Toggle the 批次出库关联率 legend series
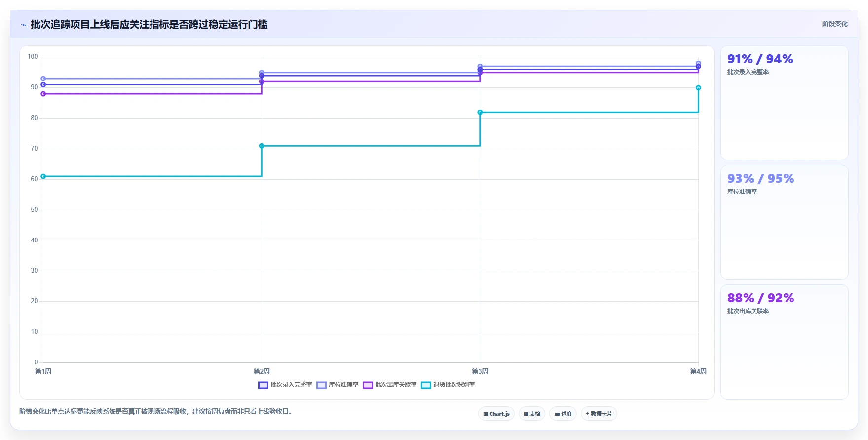This screenshot has width=868, height=440. pyautogui.click(x=390, y=385)
